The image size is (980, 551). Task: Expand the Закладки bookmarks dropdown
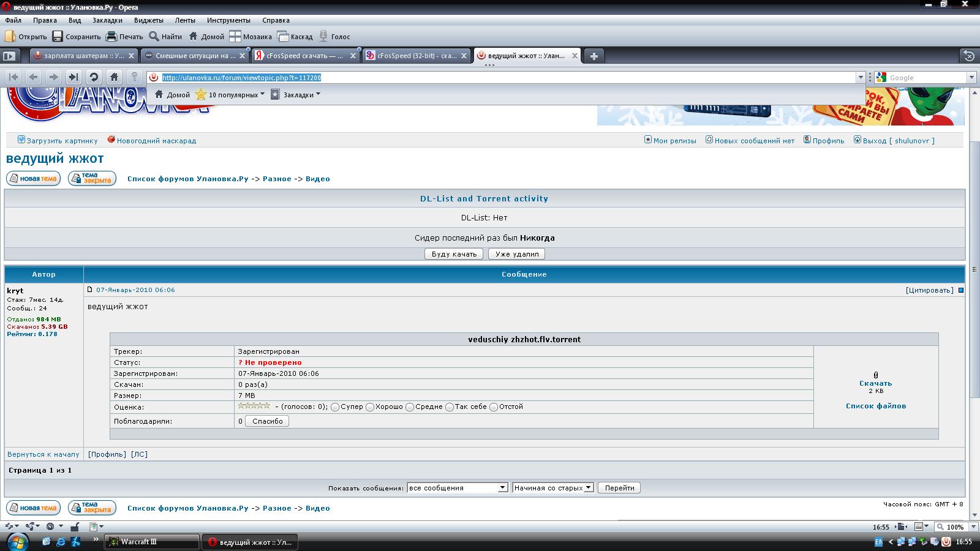click(296, 95)
